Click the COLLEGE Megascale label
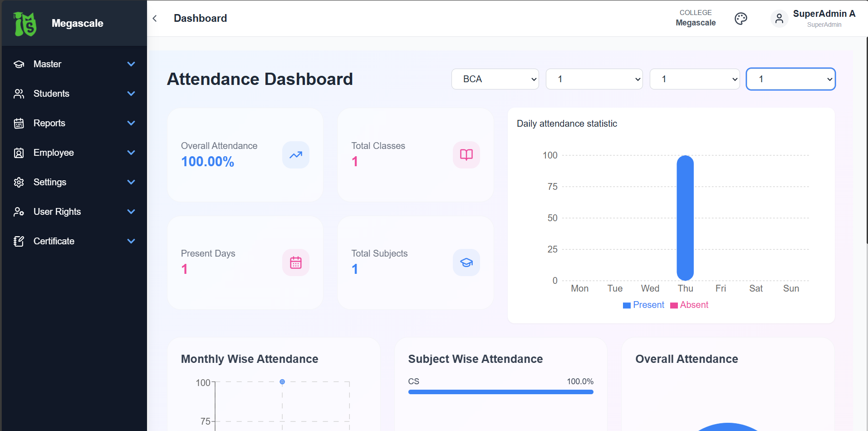Viewport: 868px width, 431px height. 696,18
